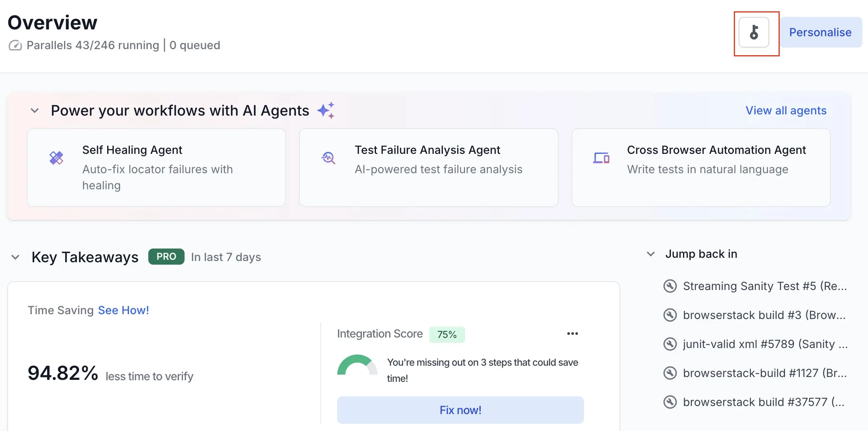
Task: Collapse the Jump back in list
Action: click(651, 254)
